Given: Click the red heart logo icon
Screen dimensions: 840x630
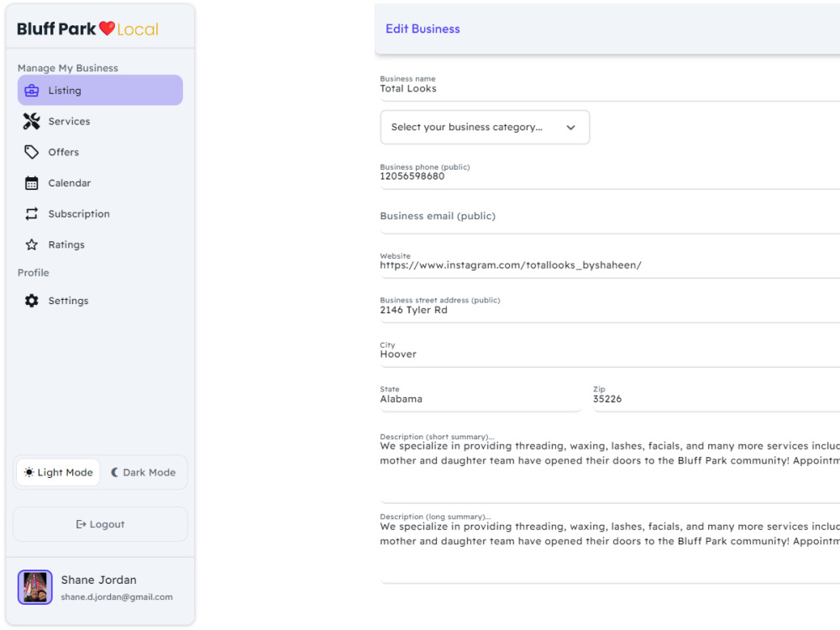Looking at the screenshot, I should click(108, 29).
